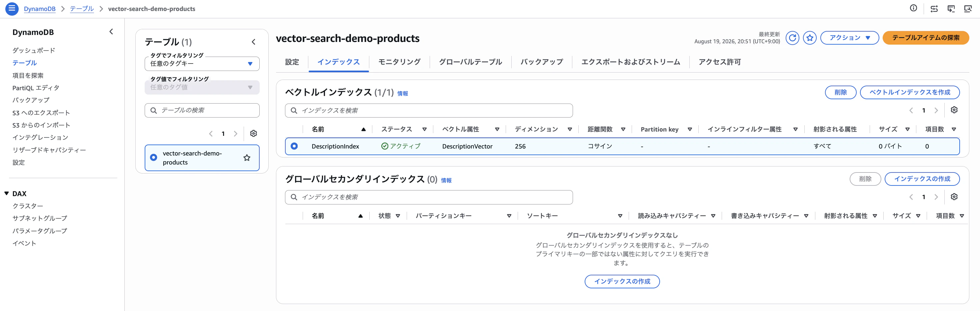
Task: Open the hamburger navigation menu
Action: 12,8
